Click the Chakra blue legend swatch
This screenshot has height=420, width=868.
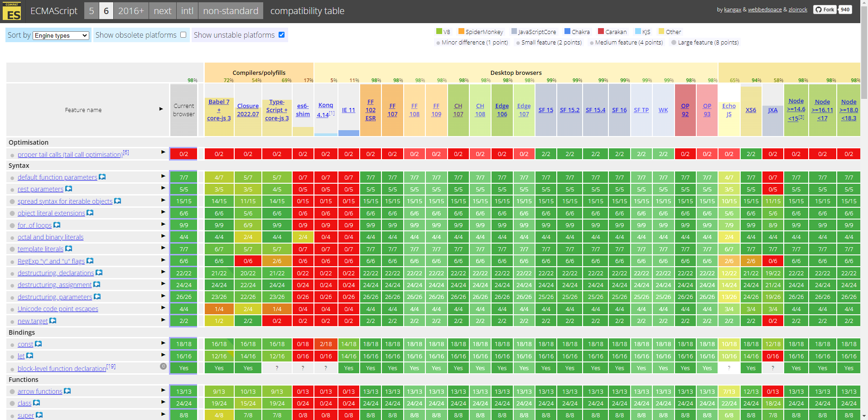pyautogui.click(x=567, y=31)
